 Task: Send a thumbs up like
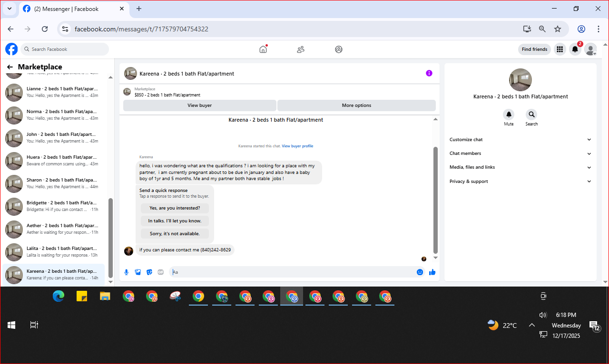[432, 272]
